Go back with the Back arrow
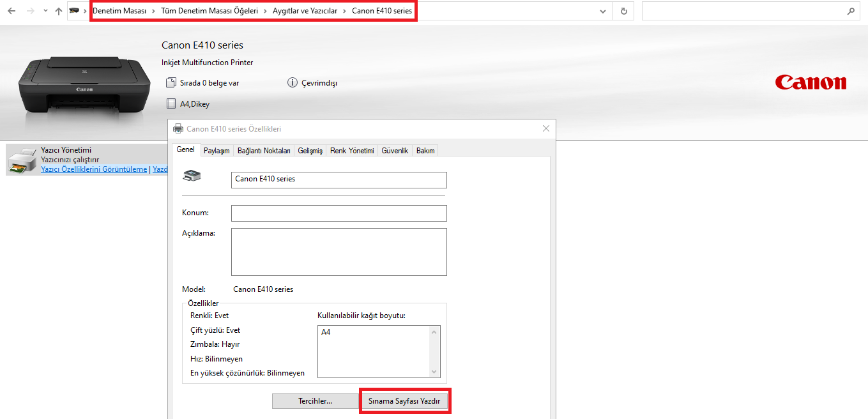868x419 pixels. pyautogui.click(x=11, y=11)
